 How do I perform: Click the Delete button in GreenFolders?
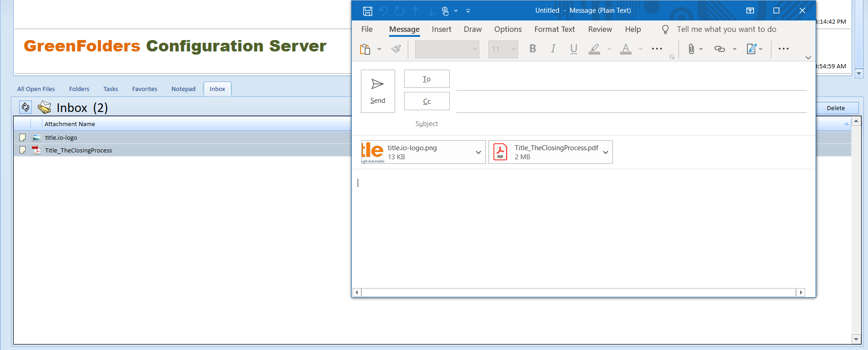[836, 108]
